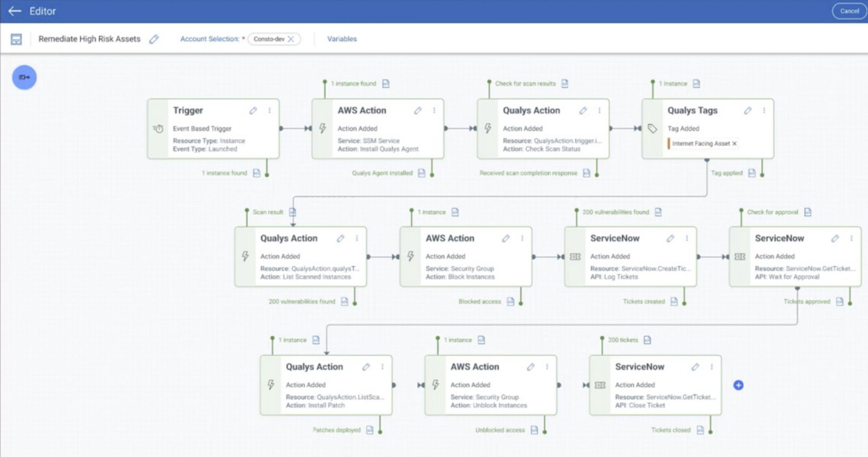Open the three-dot menu on the Trigger node
This screenshot has height=457, width=868.
270,110
